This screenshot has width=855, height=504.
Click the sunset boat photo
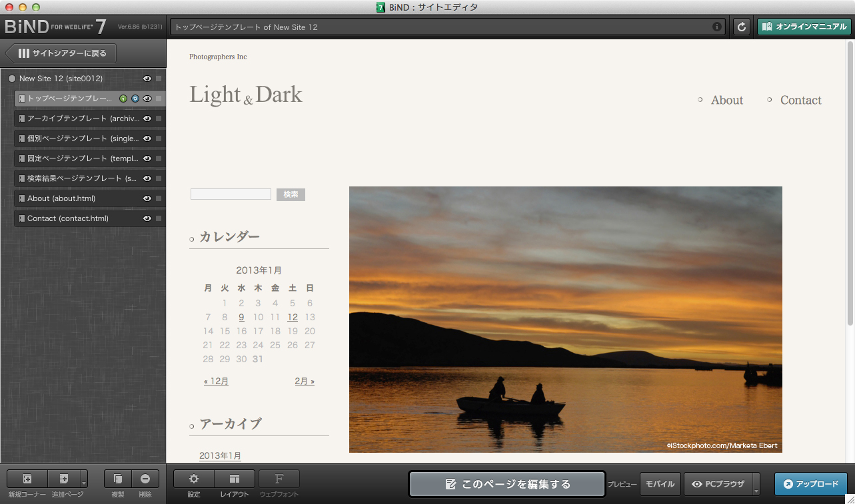click(x=566, y=320)
